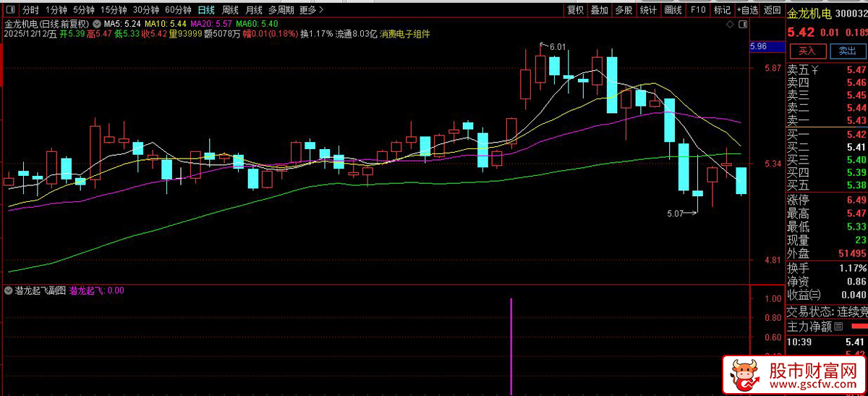
Task: Open the 画线 drawing tools
Action: (x=673, y=10)
